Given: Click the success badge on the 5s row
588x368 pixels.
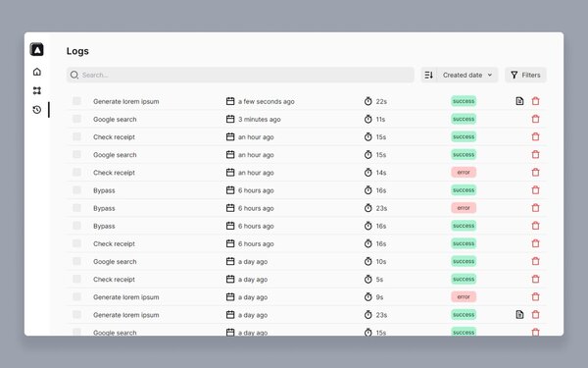Looking at the screenshot, I should [x=464, y=279].
